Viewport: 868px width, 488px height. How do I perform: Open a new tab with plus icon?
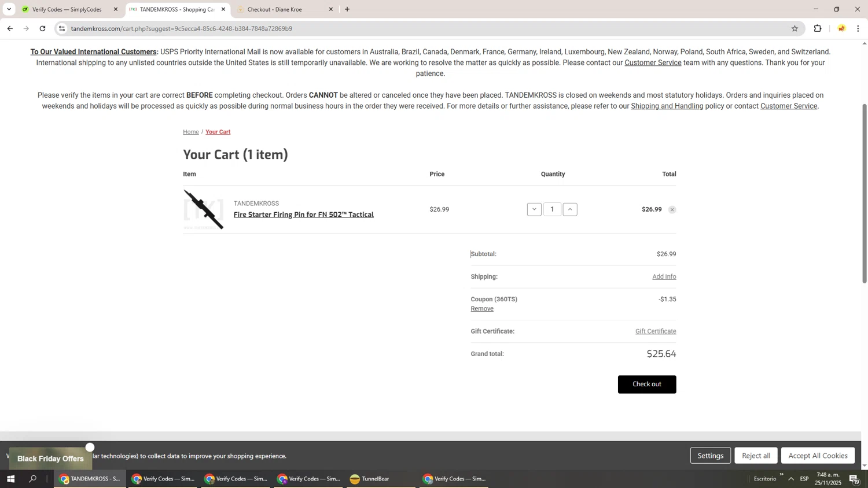coord(347,9)
